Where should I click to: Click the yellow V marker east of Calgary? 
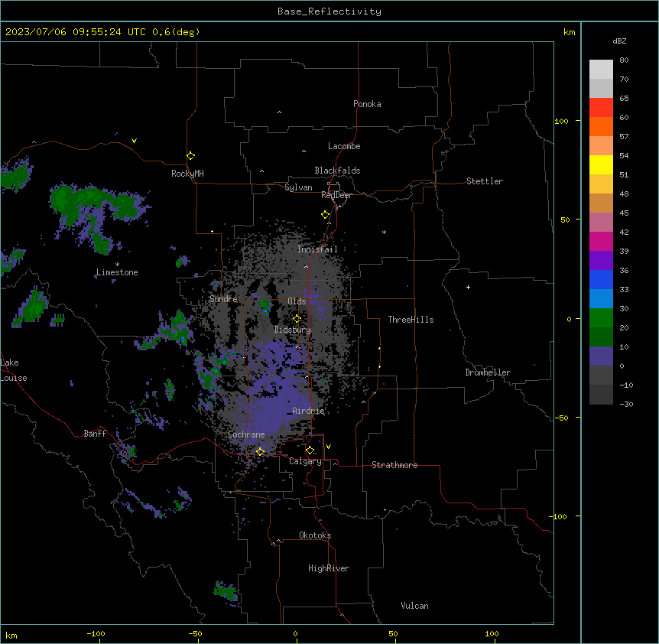pyautogui.click(x=328, y=447)
